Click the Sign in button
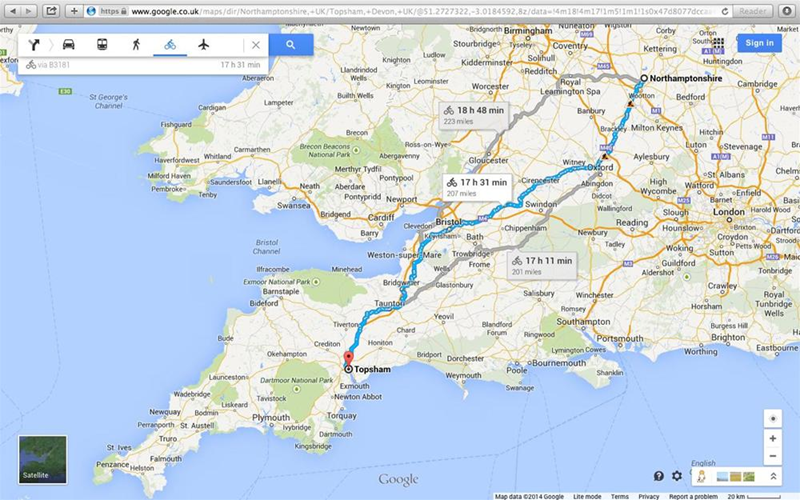The width and height of the screenshot is (800, 500). pos(759,43)
